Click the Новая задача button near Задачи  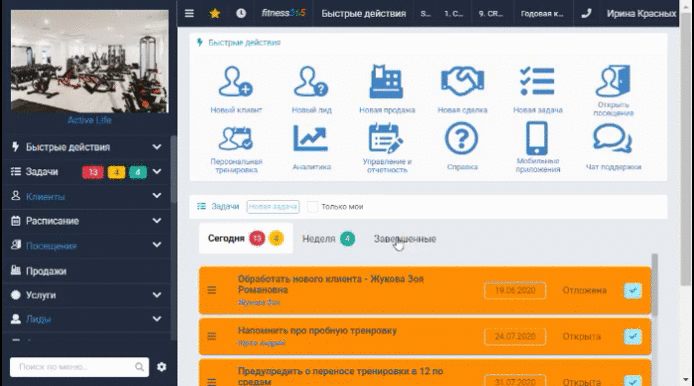(x=273, y=207)
